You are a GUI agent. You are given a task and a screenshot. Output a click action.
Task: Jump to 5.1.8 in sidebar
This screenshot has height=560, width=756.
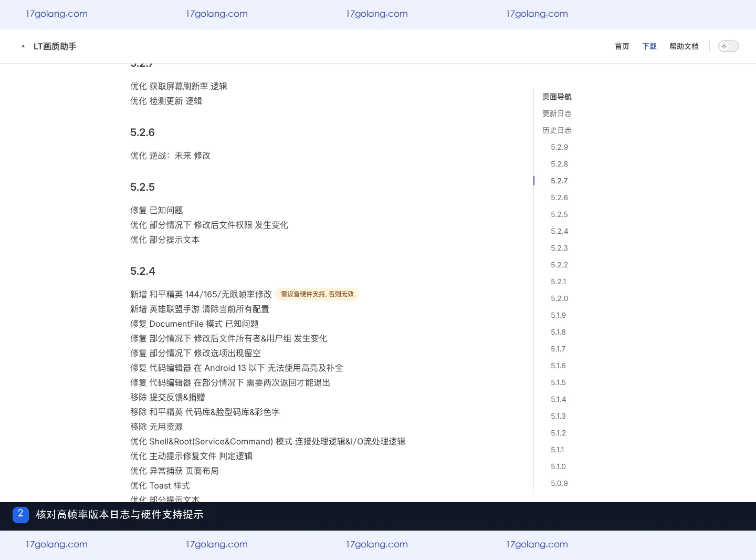(558, 332)
